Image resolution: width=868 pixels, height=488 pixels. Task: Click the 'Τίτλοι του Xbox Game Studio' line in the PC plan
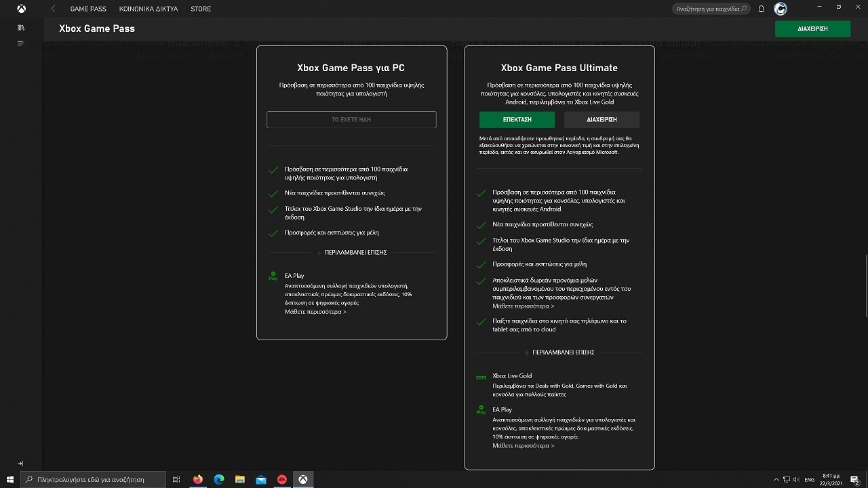[353, 213]
